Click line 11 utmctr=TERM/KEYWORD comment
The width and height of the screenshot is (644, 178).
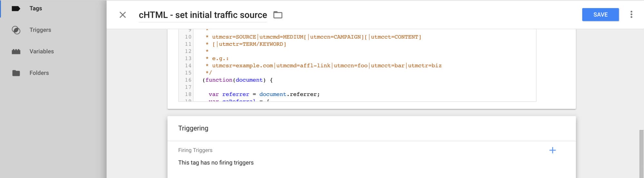tap(246, 44)
